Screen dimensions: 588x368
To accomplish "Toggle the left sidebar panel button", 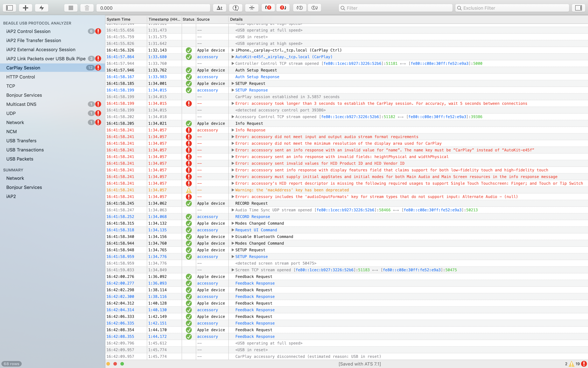I will (x=9, y=8).
